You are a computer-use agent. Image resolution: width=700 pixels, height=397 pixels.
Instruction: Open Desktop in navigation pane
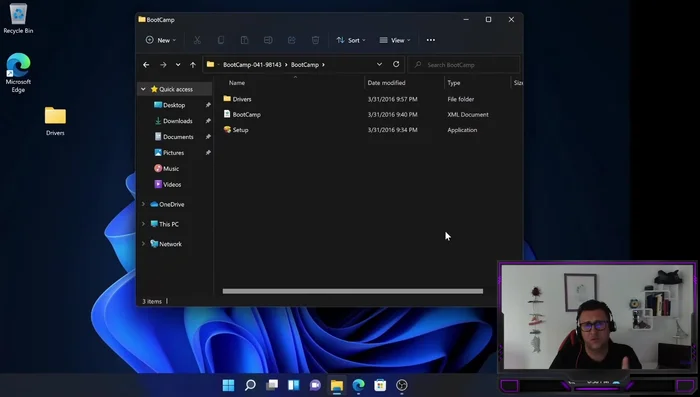[174, 105]
